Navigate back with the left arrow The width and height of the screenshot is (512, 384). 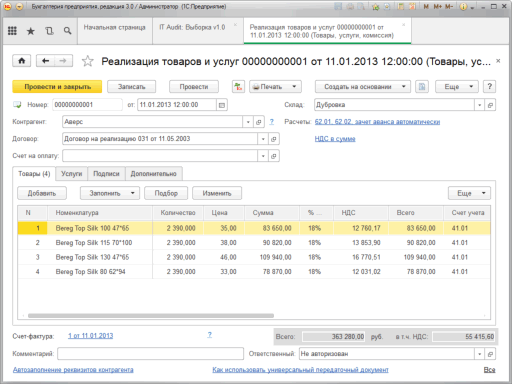[x=46, y=61]
